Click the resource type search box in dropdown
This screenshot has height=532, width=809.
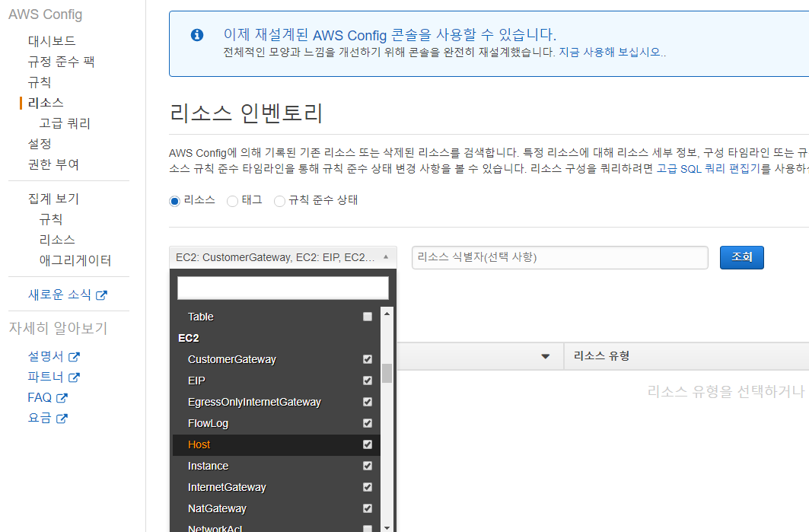coord(283,288)
